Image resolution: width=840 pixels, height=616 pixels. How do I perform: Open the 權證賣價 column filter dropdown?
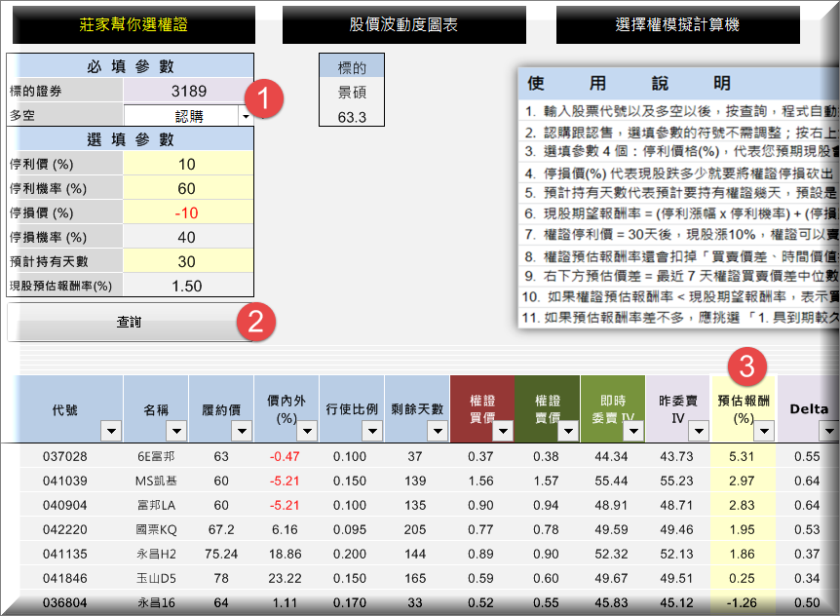[x=568, y=431]
